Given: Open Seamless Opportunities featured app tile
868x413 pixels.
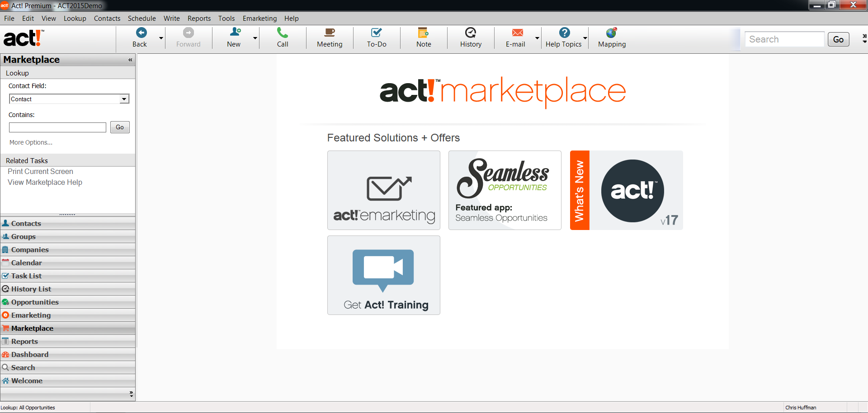Looking at the screenshot, I should [x=505, y=190].
